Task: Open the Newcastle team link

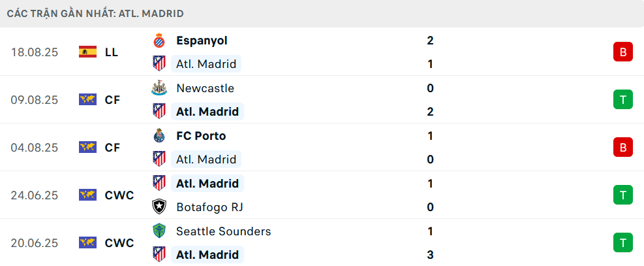Action: (205, 88)
